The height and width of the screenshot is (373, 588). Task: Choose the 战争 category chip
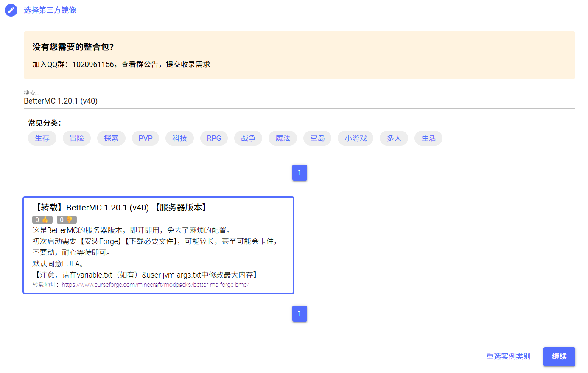coord(248,138)
